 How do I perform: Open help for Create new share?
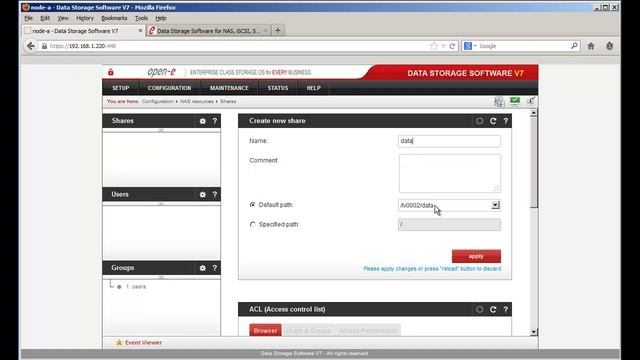(x=506, y=121)
